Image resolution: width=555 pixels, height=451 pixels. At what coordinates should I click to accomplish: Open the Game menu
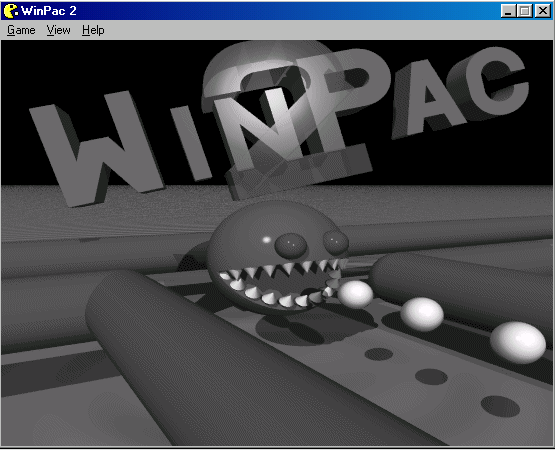pyautogui.click(x=21, y=30)
